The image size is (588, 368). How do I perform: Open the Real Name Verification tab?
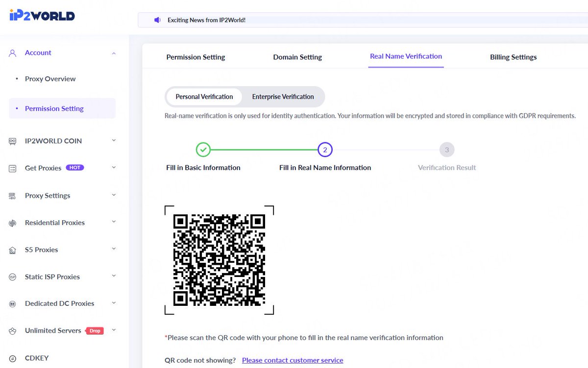pyautogui.click(x=406, y=56)
